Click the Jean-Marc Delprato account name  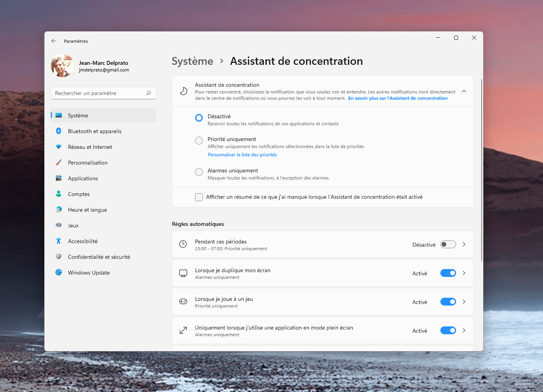(x=103, y=63)
